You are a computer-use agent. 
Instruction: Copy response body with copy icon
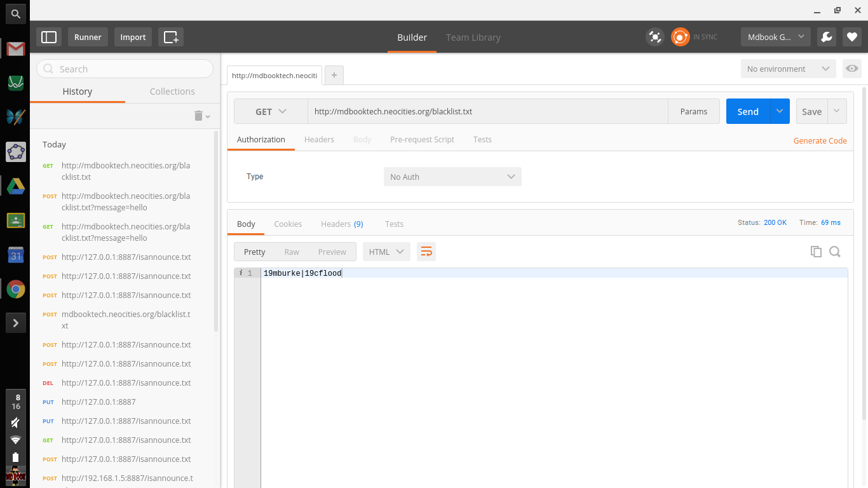click(x=816, y=252)
